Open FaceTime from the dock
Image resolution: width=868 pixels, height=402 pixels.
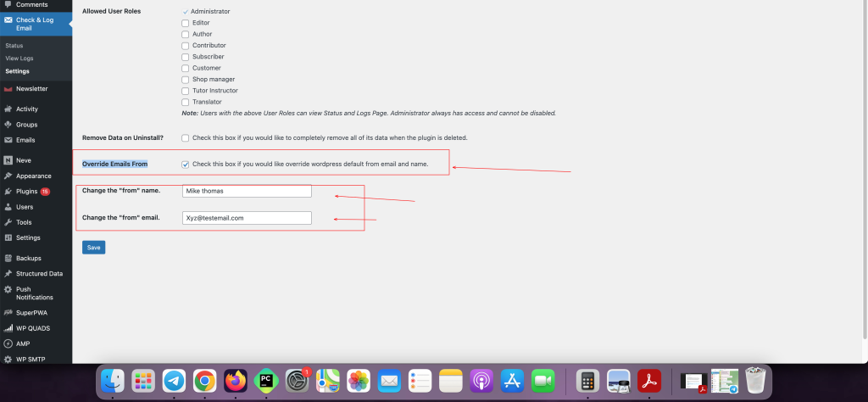543,381
